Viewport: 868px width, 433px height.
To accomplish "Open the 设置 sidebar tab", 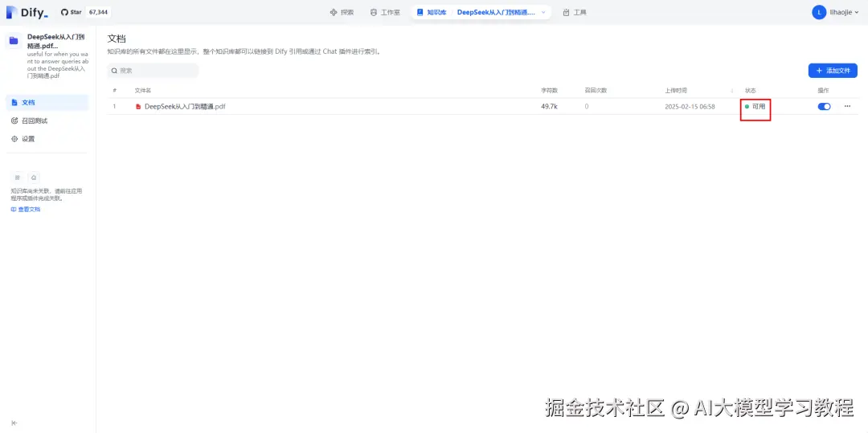I will pyautogui.click(x=47, y=139).
